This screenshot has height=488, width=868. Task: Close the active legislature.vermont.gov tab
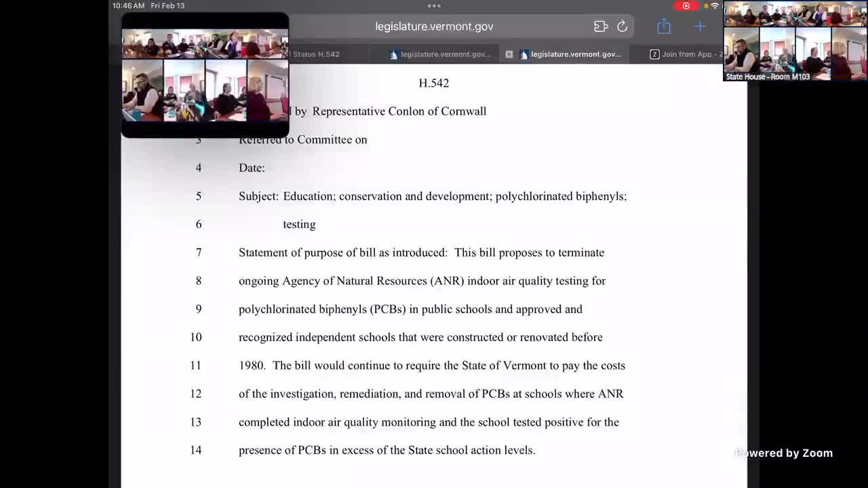click(509, 54)
